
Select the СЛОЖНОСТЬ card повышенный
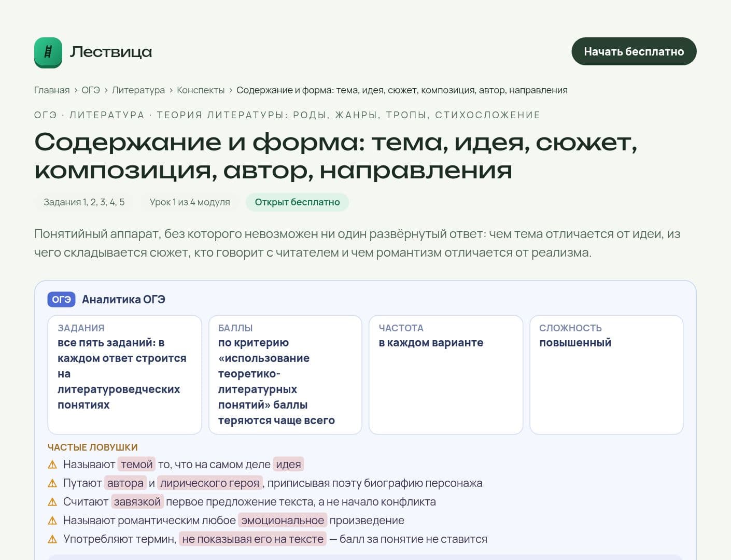click(x=606, y=374)
